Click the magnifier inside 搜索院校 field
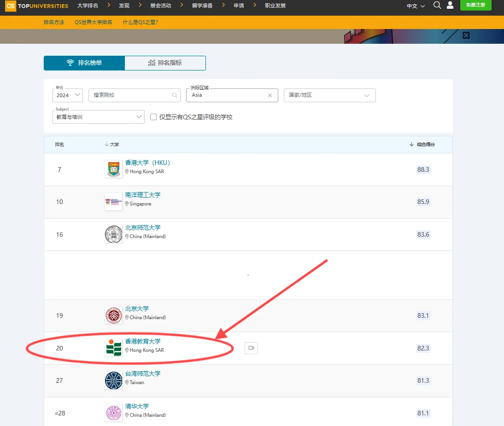 pos(175,95)
